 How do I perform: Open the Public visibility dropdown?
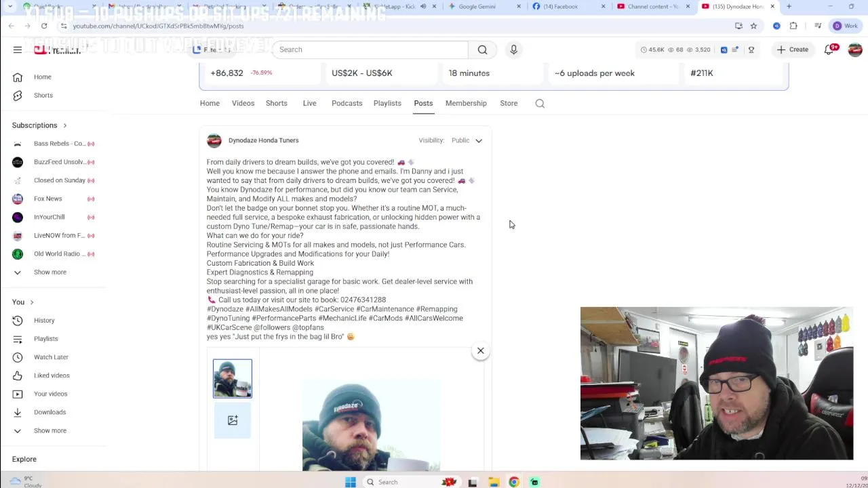(x=467, y=140)
